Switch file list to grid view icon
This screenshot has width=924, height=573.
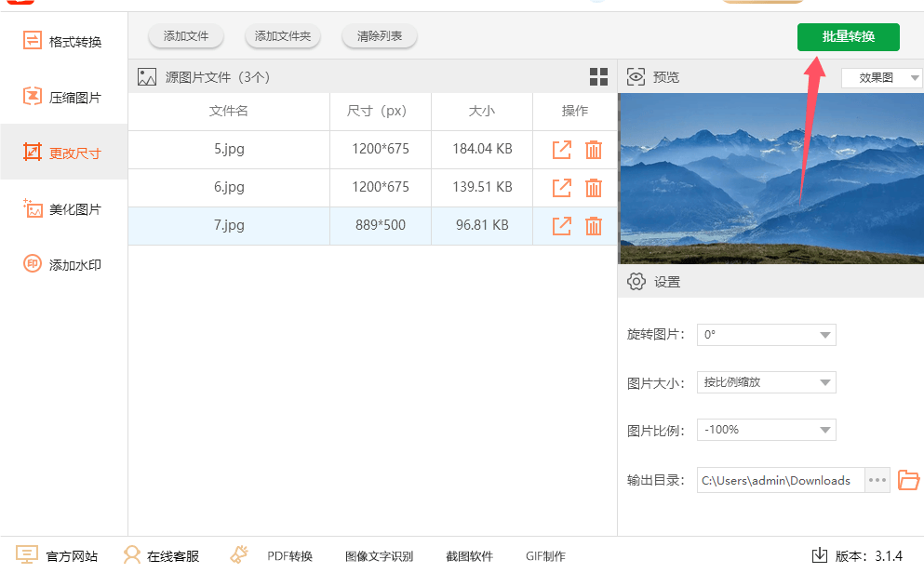point(598,77)
